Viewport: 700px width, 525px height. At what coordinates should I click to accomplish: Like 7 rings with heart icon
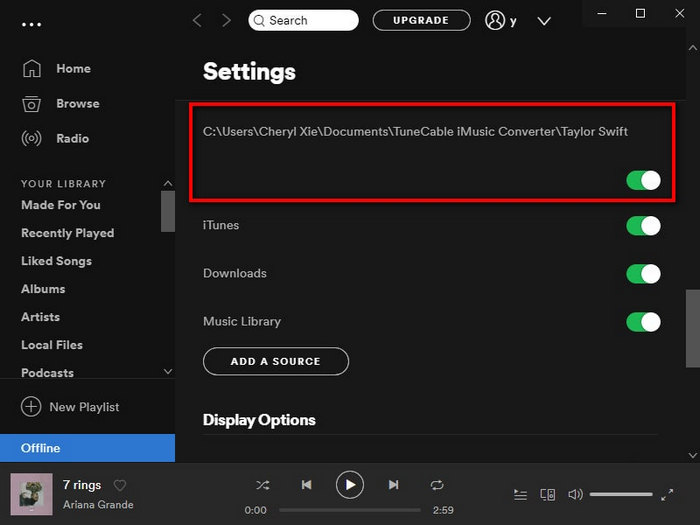(x=120, y=485)
